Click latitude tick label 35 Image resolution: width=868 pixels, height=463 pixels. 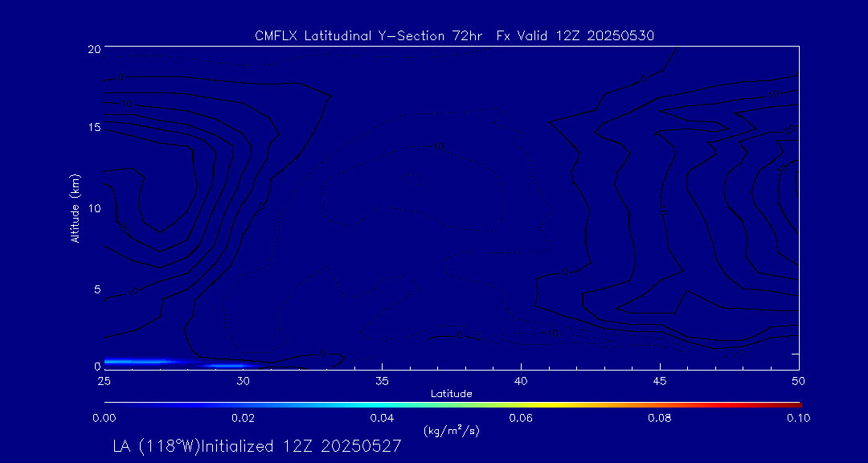(382, 381)
